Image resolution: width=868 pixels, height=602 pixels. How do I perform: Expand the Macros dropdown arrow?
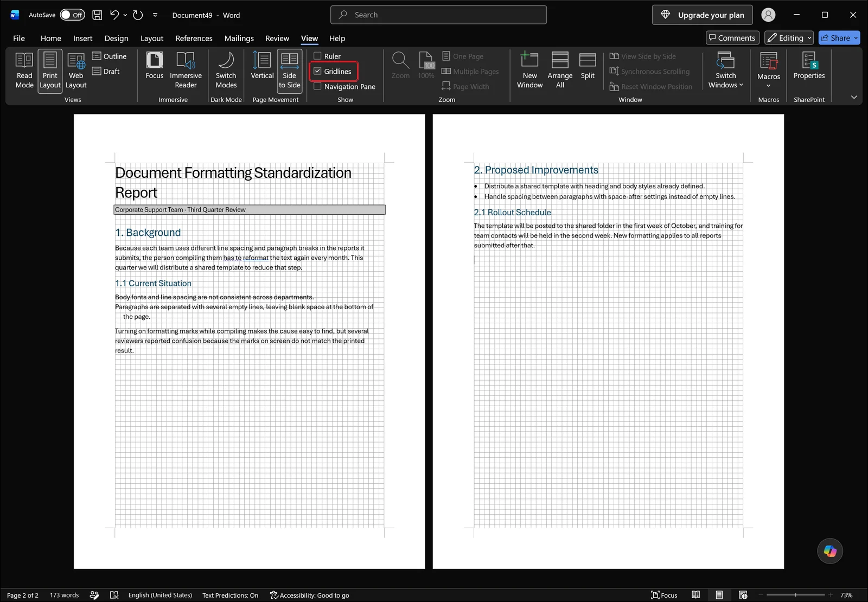click(x=769, y=85)
